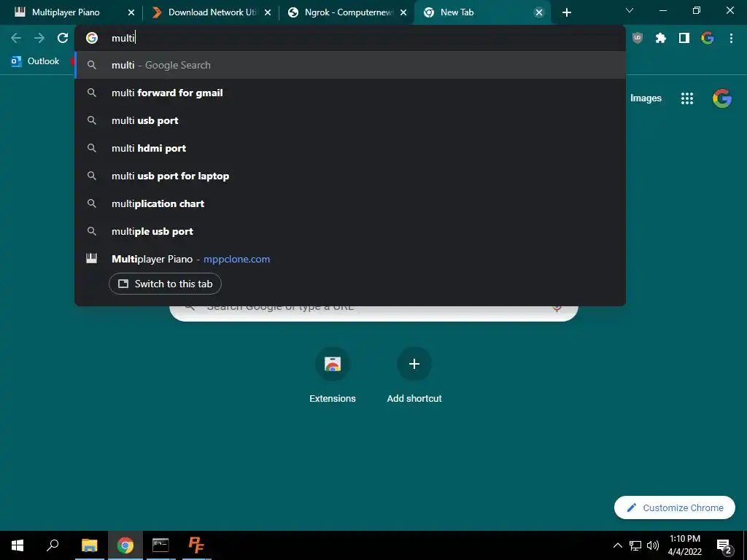The height and width of the screenshot is (560, 747).
Task: Toggle the side panel icon
Action: [x=684, y=38]
